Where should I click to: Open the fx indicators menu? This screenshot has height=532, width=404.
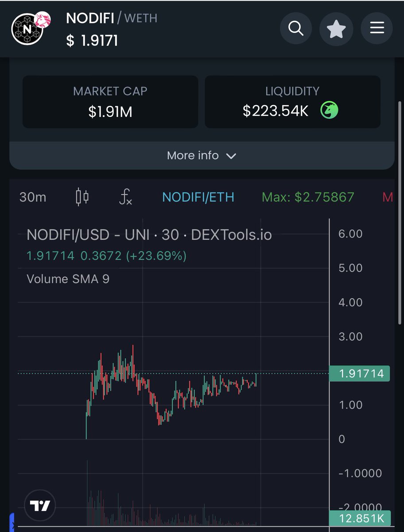pos(126,197)
